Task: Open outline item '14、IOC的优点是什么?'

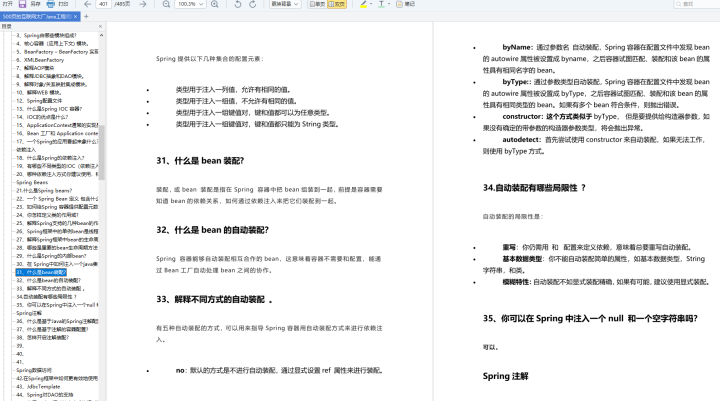Action: 42,117
